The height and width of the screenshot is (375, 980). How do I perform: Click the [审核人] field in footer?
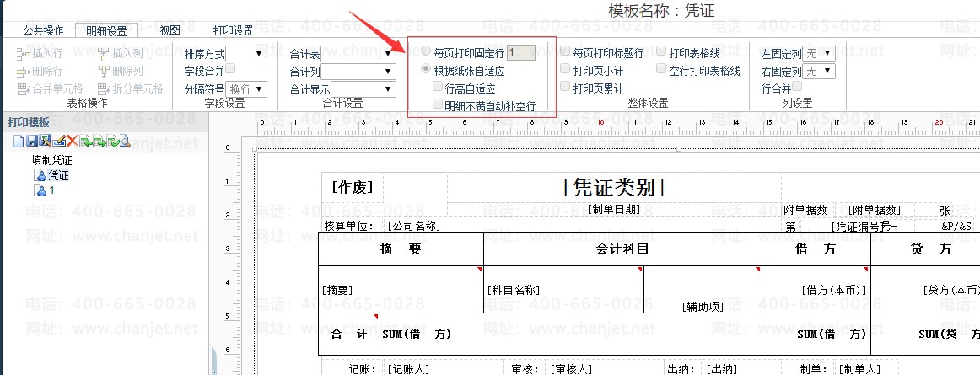[571, 369]
